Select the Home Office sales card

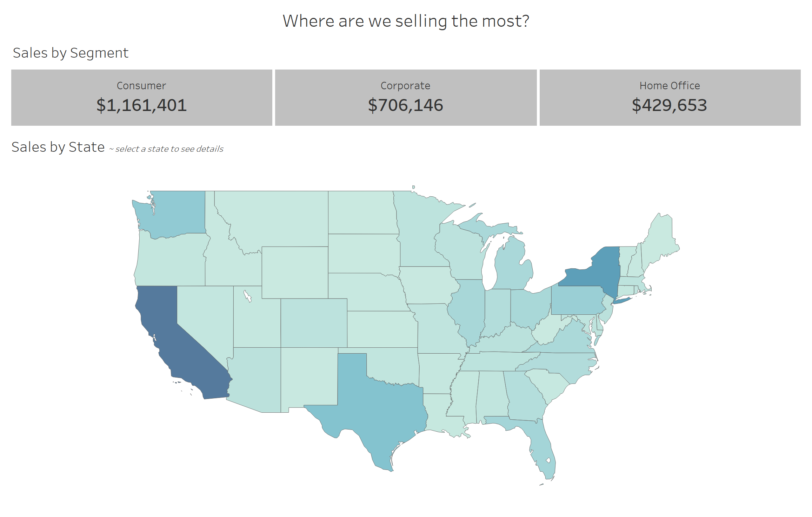click(x=670, y=98)
